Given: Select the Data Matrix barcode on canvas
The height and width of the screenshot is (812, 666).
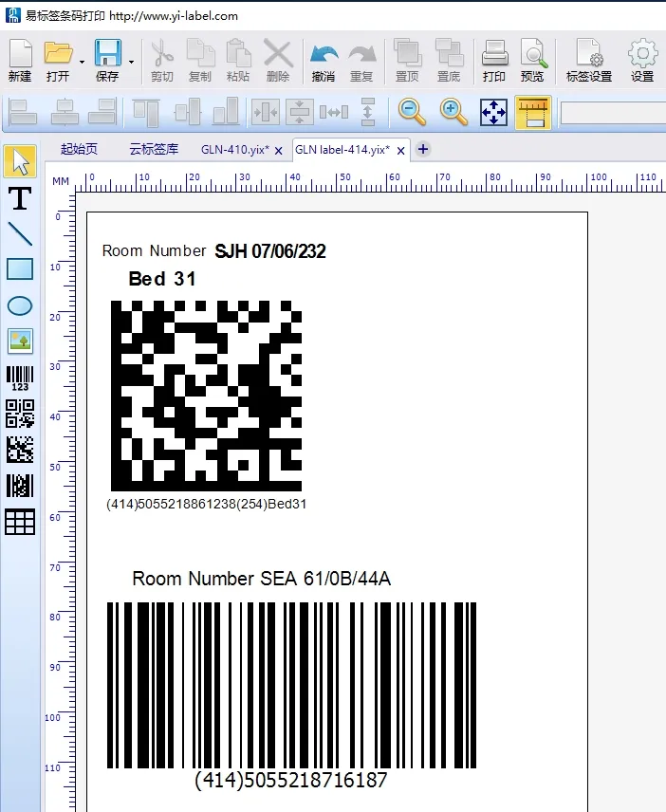Looking at the screenshot, I should coord(206,396).
